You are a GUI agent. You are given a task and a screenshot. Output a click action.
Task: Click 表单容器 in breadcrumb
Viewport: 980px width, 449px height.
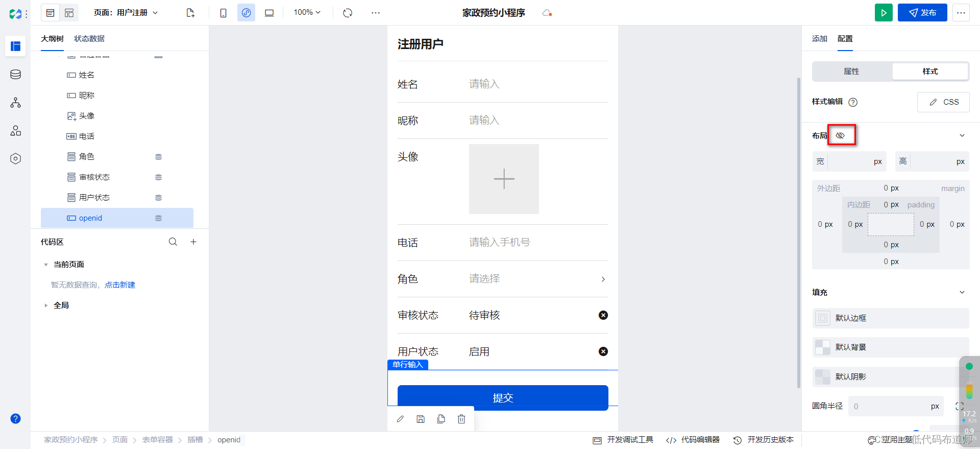tap(157, 440)
